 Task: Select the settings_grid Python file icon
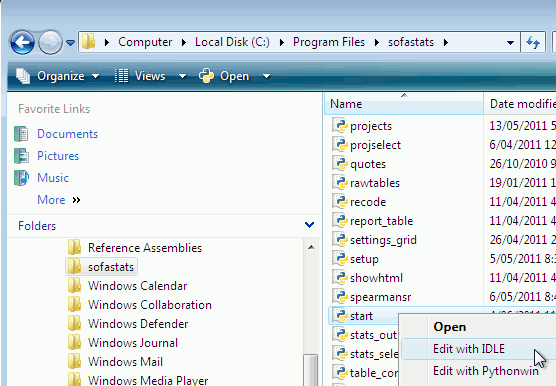pos(340,240)
